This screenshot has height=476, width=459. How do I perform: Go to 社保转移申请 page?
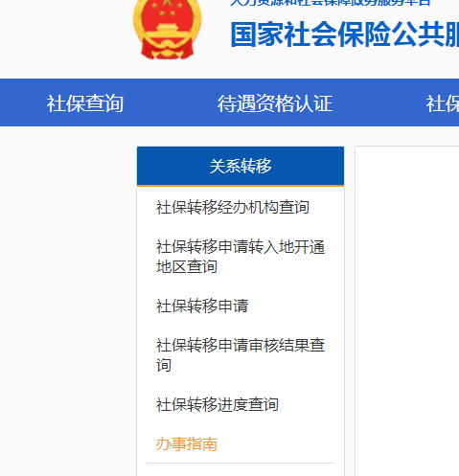[x=202, y=306]
